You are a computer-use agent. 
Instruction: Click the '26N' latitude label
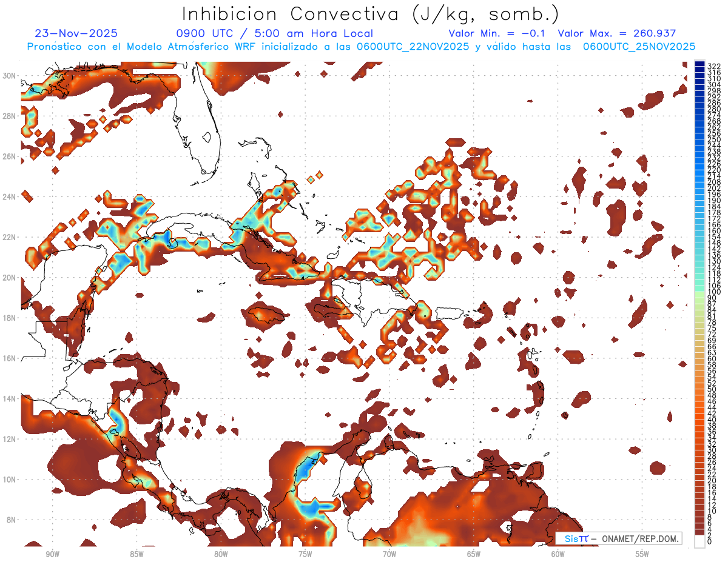10,156
